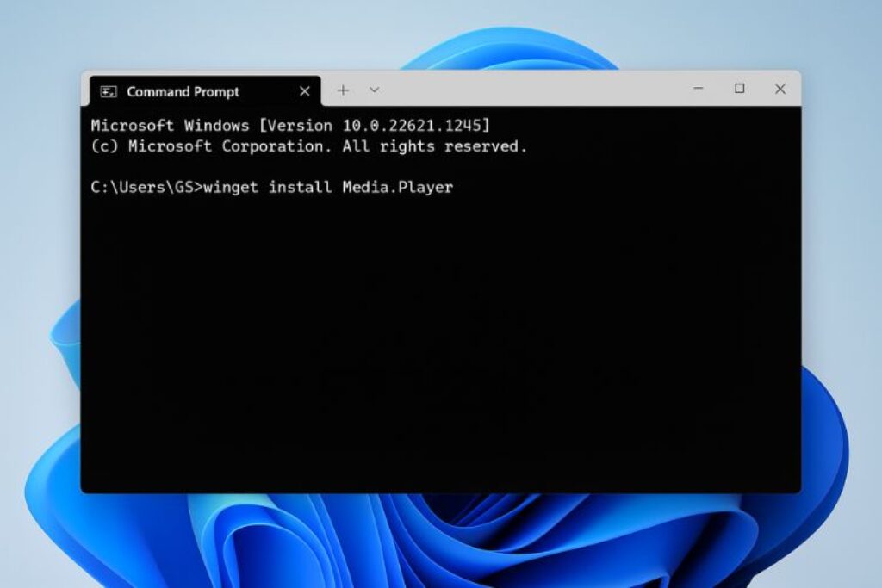
Task: Open a new terminal tab with plus
Action: pyautogui.click(x=343, y=90)
